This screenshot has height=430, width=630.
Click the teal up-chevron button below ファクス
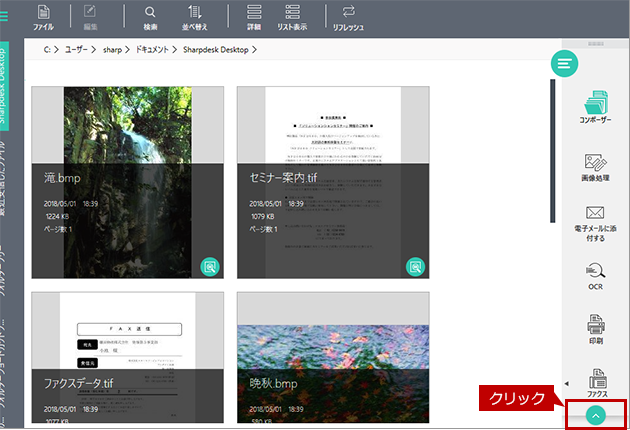coord(596,416)
